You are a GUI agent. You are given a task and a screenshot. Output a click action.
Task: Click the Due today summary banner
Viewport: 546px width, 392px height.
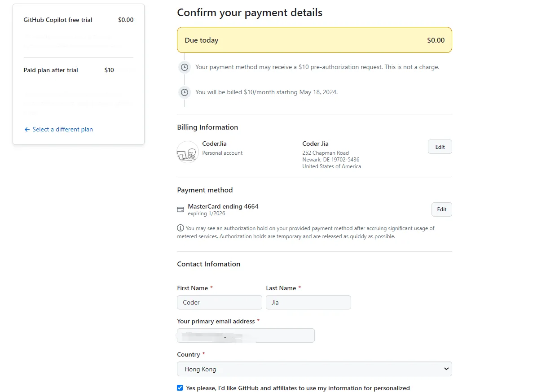(314, 40)
